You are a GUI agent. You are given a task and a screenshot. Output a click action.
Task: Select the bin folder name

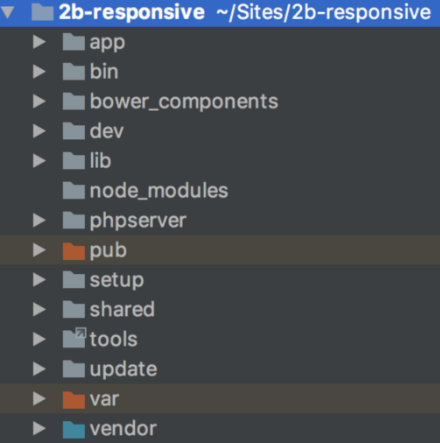point(104,72)
